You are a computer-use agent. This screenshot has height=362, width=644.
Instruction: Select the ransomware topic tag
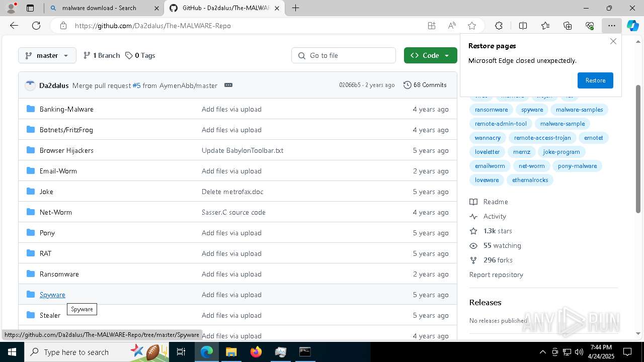coord(491,110)
